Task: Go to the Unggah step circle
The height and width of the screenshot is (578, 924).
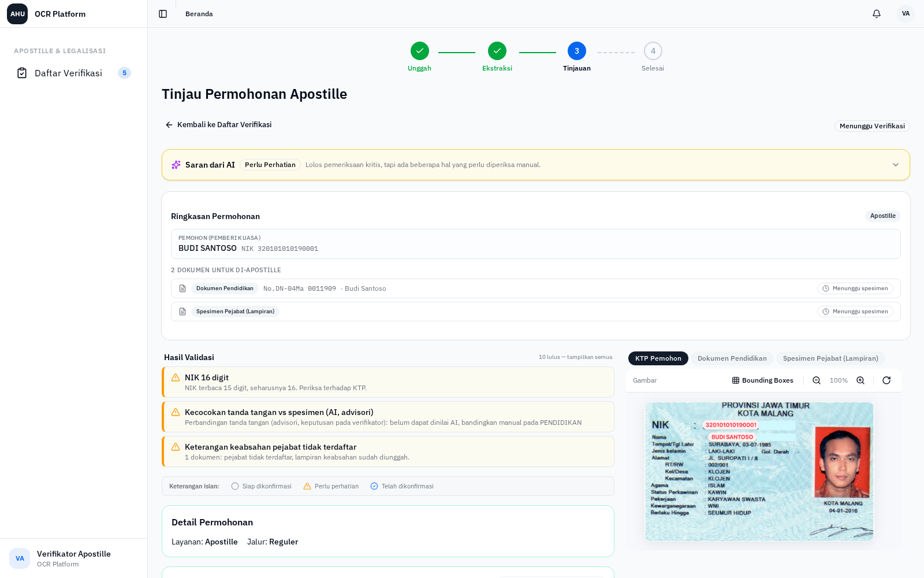Action: point(420,51)
